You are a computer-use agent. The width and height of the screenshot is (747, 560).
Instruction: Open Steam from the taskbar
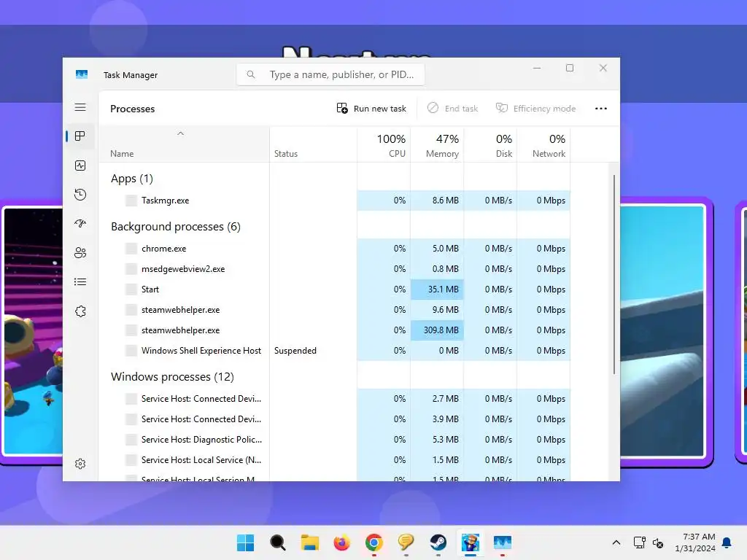(x=438, y=542)
